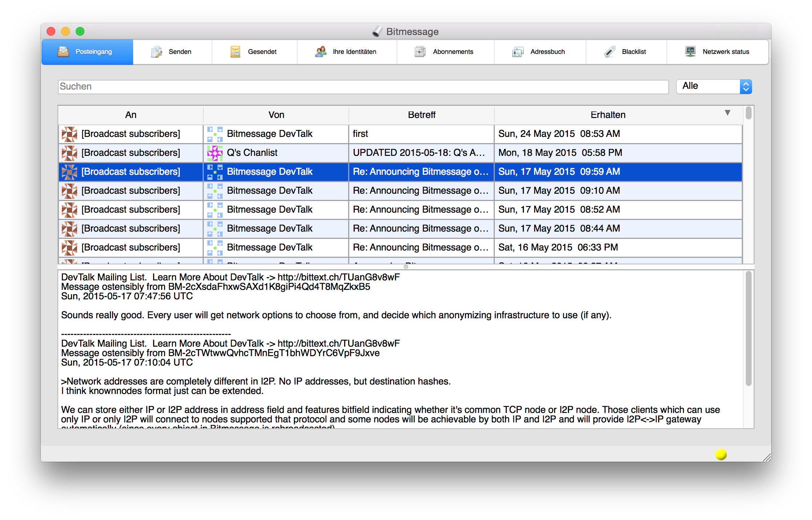Sort messages by Betreff column header
This screenshot has width=812, height=520.
[421, 115]
